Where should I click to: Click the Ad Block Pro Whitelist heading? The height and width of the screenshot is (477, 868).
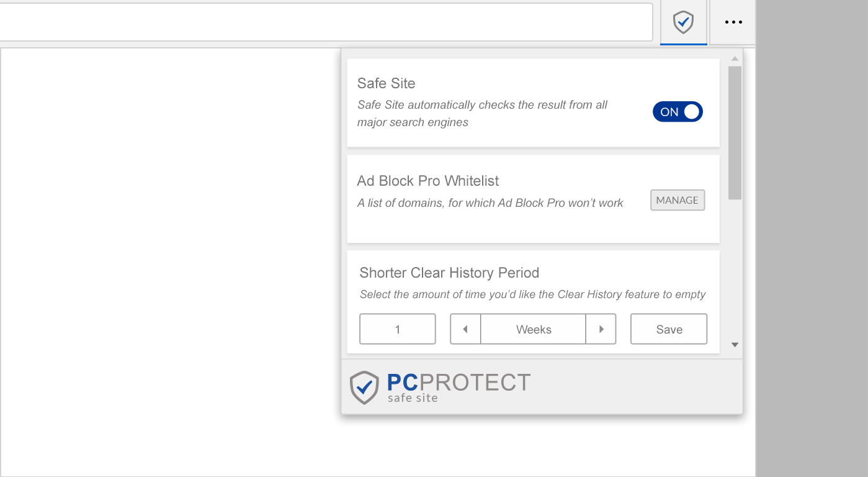click(x=428, y=181)
